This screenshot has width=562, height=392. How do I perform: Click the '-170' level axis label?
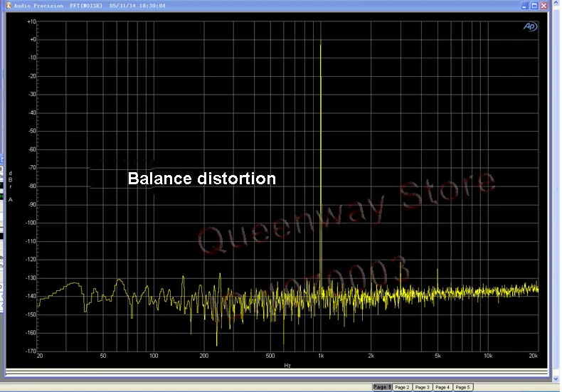pyautogui.click(x=31, y=351)
